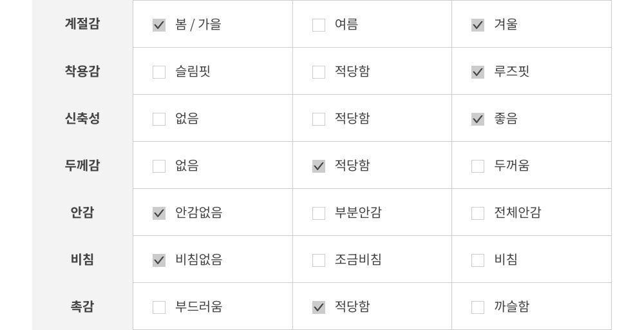
Task: Uncheck the 좋음 elasticity checkbox
Action: click(x=478, y=119)
